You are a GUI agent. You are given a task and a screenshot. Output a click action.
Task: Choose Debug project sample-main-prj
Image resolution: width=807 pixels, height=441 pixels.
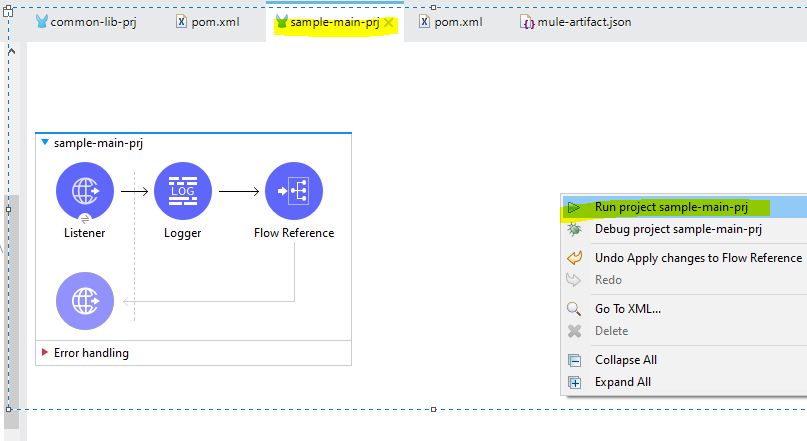click(x=678, y=229)
